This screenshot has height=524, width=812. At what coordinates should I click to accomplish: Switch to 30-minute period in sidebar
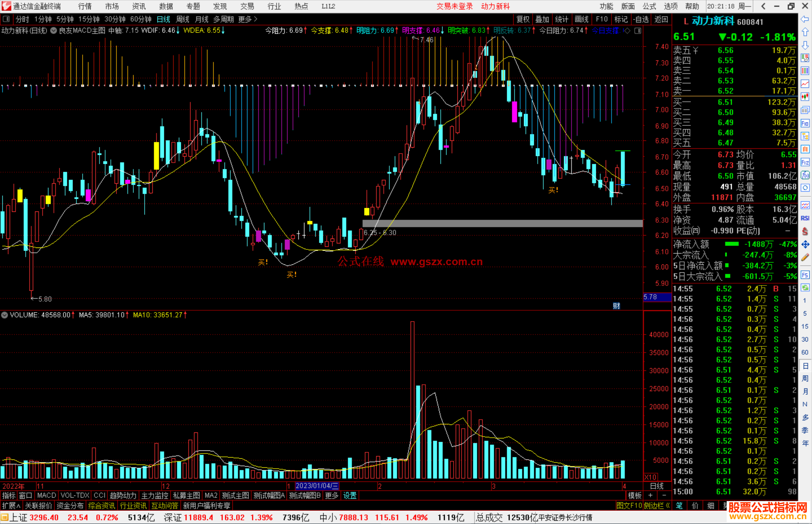(x=804, y=339)
